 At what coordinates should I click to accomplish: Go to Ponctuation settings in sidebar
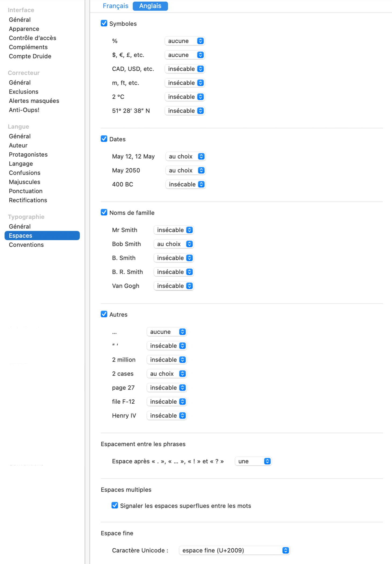[26, 191]
